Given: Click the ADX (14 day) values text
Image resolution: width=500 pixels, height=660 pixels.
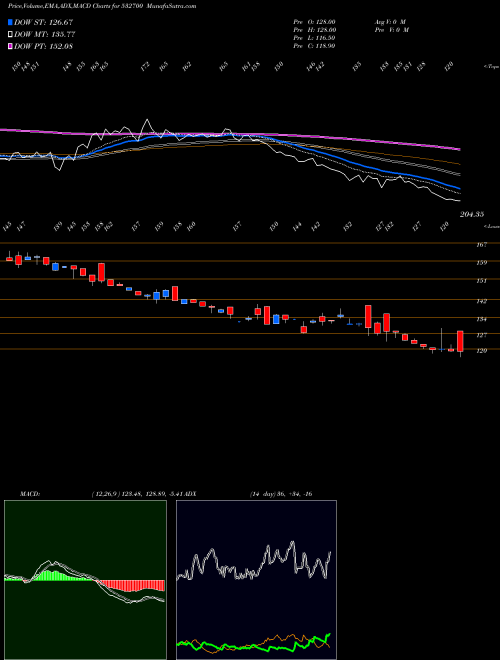Looking at the screenshot, I should [x=281, y=494].
